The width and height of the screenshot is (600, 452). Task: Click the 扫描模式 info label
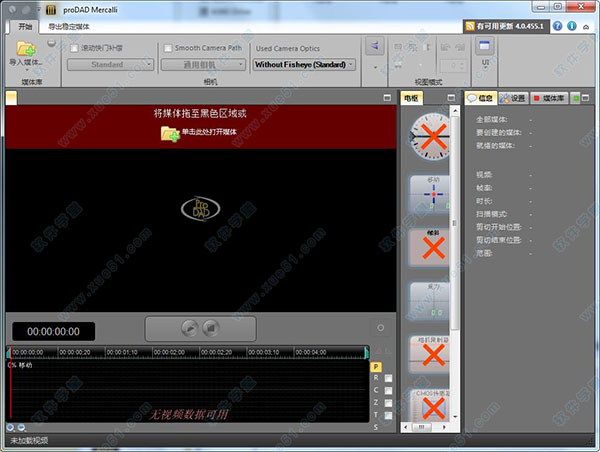pyautogui.click(x=491, y=214)
